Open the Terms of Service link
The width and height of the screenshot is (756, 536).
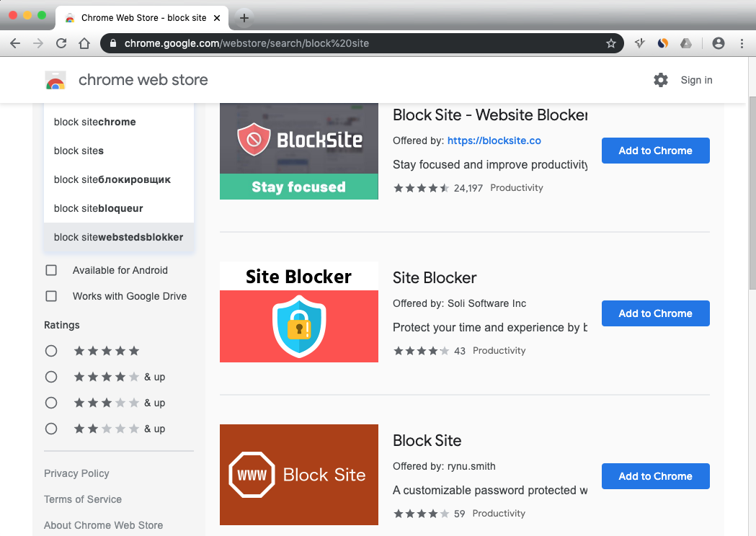(x=83, y=499)
